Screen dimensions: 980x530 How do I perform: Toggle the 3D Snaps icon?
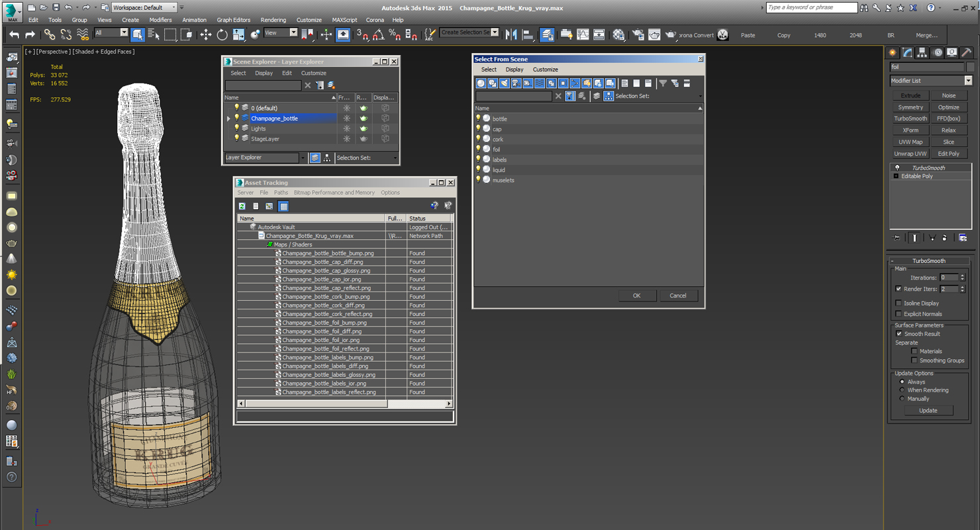[x=362, y=34]
